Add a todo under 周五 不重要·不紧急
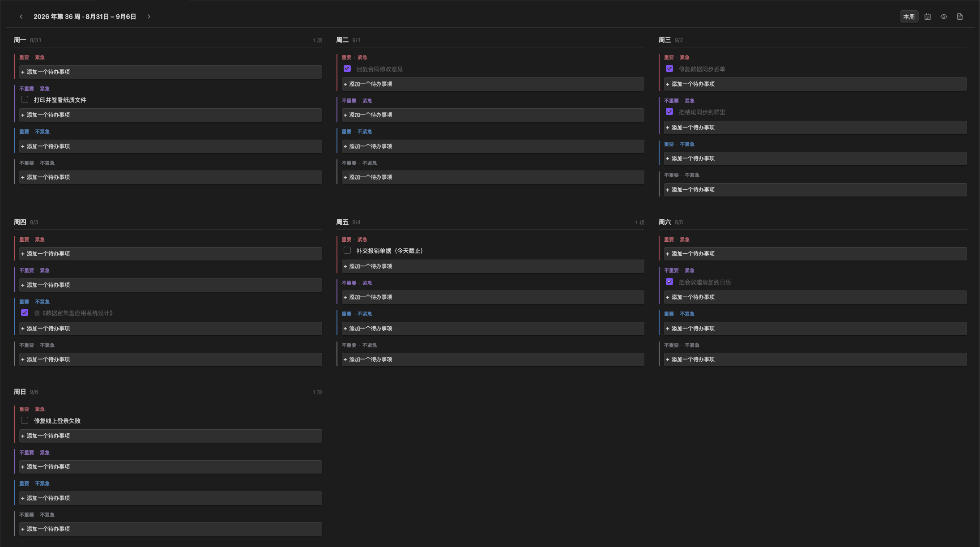 pyautogui.click(x=493, y=359)
